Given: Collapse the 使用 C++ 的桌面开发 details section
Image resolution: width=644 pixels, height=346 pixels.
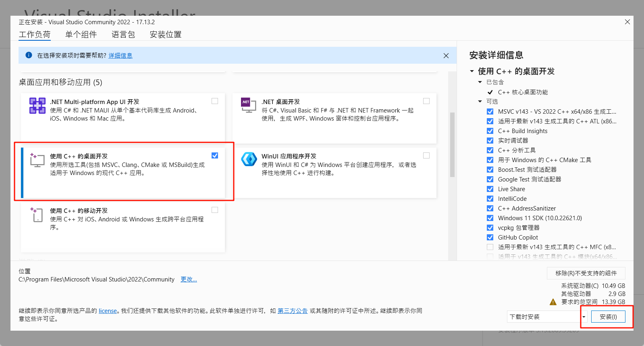Looking at the screenshot, I should (x=472, y=71).
